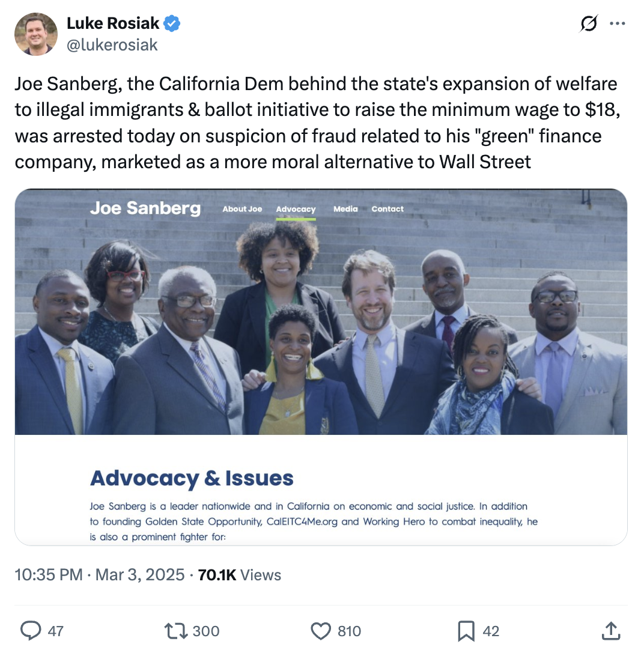Open the @lukerosiak handle link

(112, 45)
